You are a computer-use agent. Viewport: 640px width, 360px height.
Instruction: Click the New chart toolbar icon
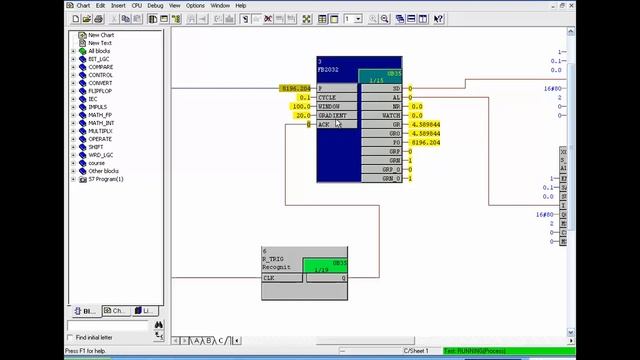click(76, 19)
